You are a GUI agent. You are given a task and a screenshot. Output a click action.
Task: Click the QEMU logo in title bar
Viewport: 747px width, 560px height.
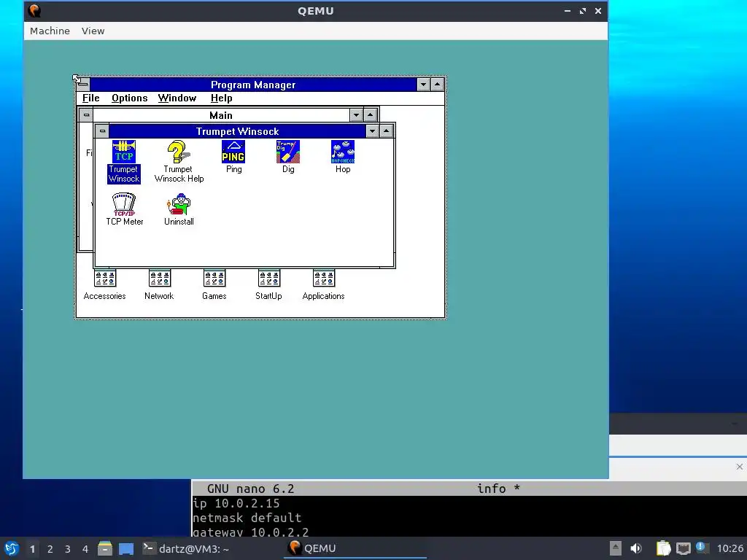coord(34,10)
